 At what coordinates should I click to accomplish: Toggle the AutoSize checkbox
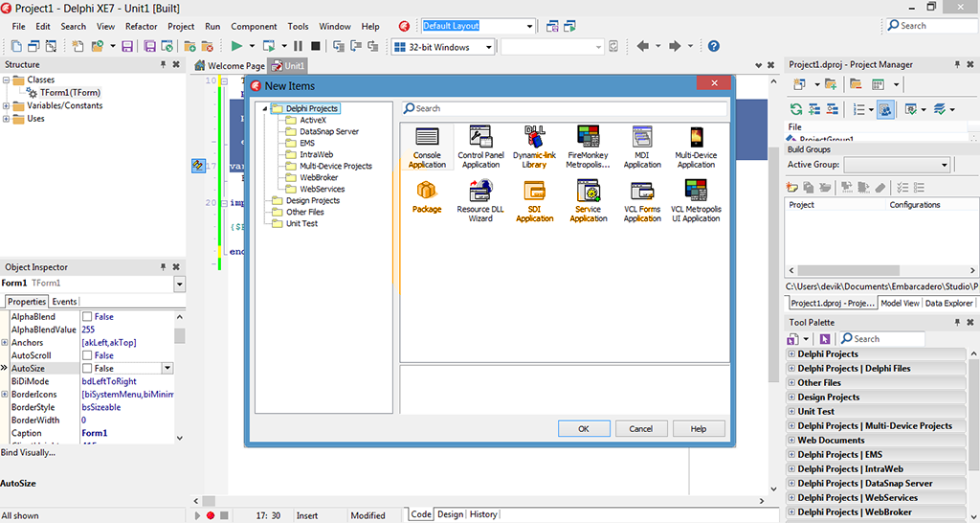click(87, 369)
